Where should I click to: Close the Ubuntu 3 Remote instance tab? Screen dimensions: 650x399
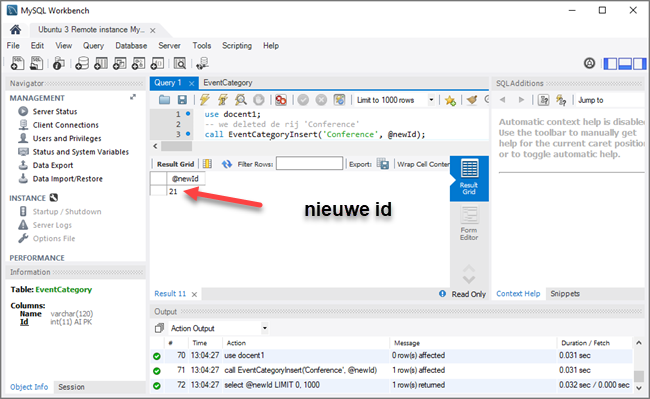(x=153, y=30)
